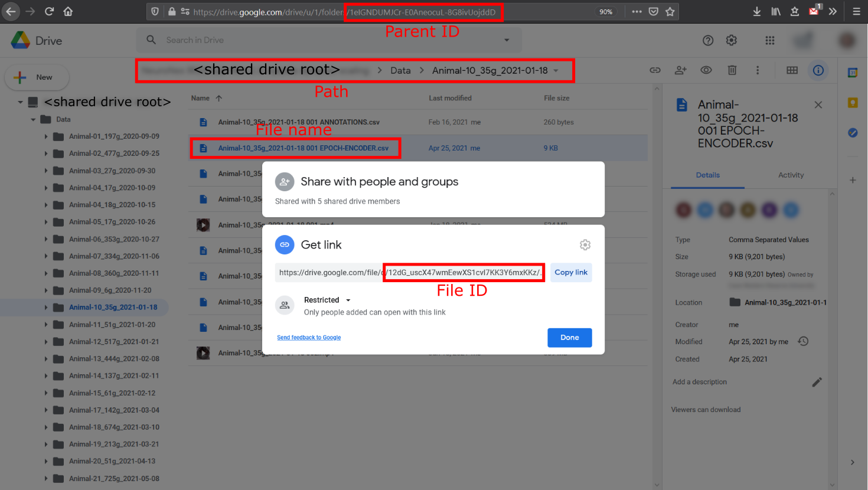Switch to the Activity tab
Image resolution: width=868 pixels, height=490 pixels.
(x=791, y=175)
